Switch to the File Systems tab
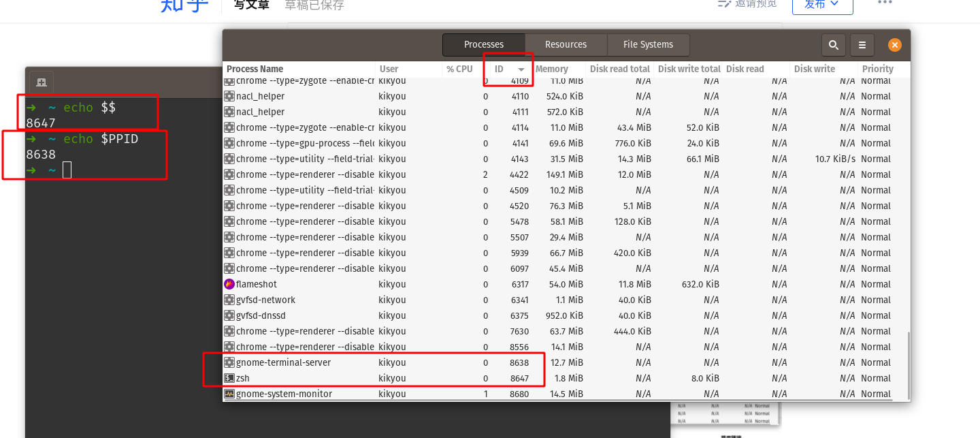Image resolution: width=980 pixels, height=438 pixels. coord(647,44)
